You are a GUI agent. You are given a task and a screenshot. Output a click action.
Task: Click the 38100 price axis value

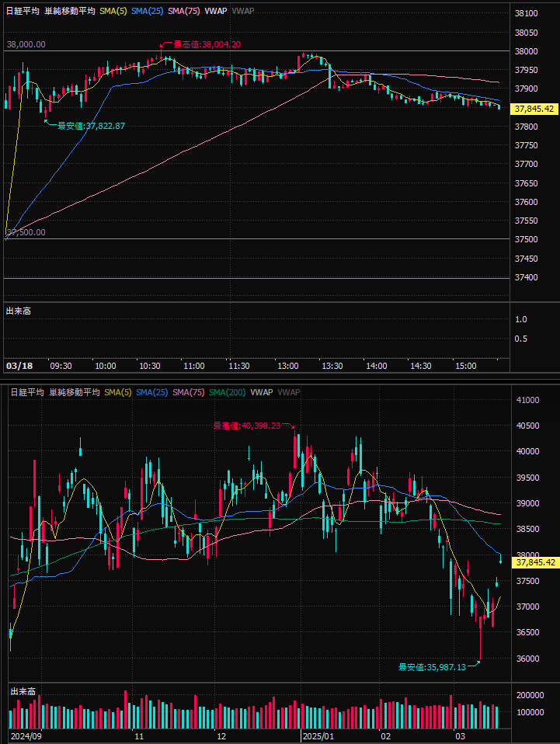coord(527,13)
